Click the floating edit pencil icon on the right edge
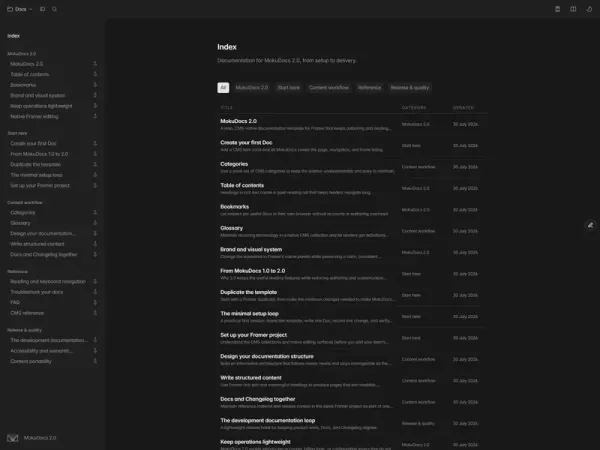The width and height of the screenshot is (600, 450). tap(590, 225)
